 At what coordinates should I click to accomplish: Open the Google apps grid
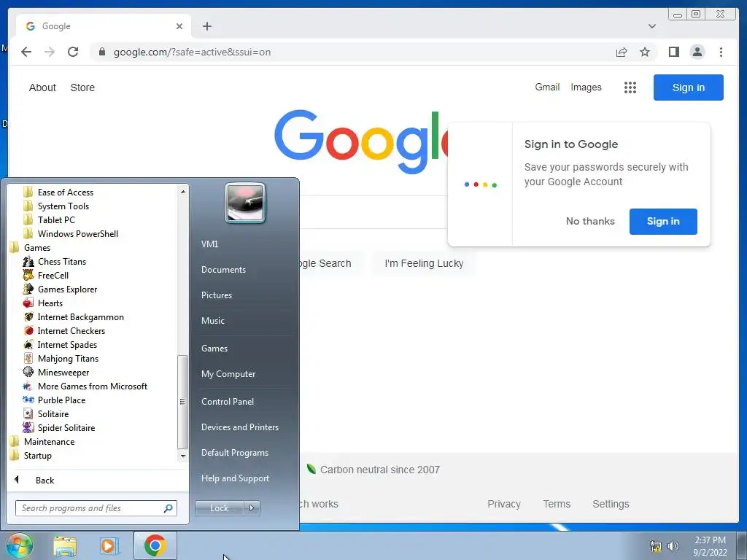(630, 87)
